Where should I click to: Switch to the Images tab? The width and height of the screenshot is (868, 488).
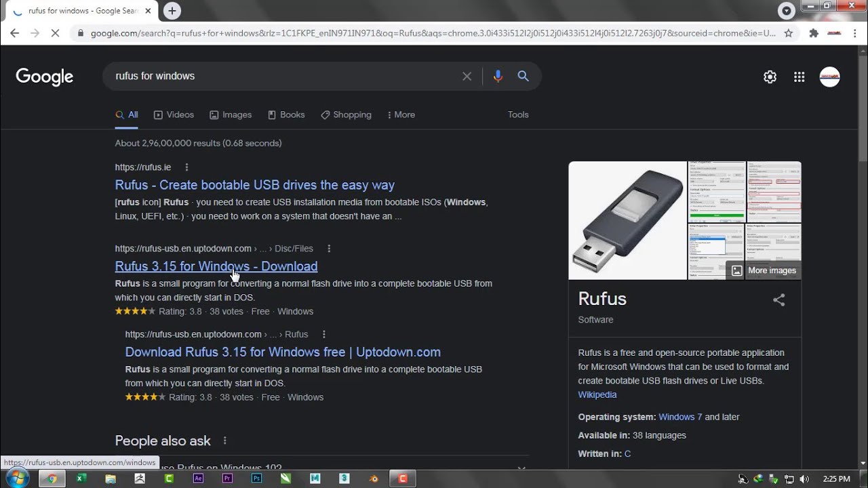click(x=231, y=115)
